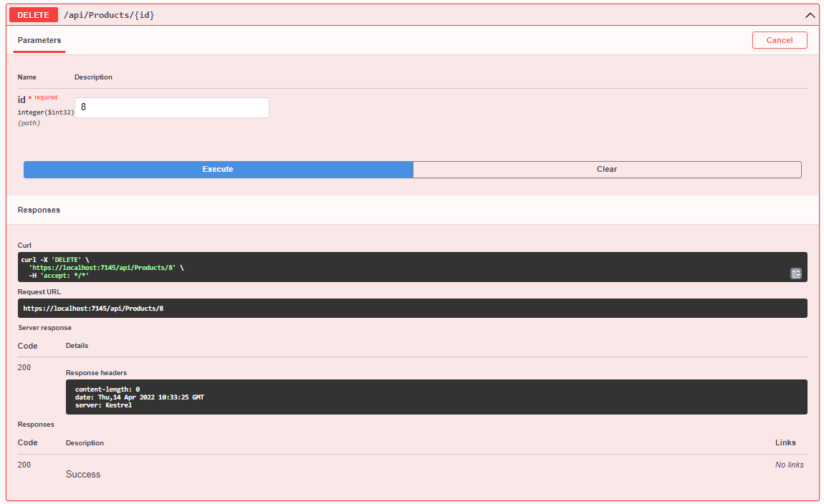Click the Success response description
824x504 pixels.
tap(83, 475)
